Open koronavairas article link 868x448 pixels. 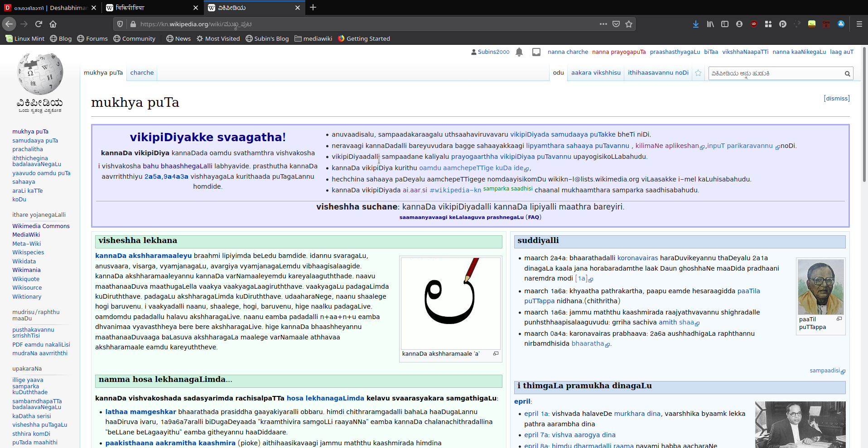pyautogui.click(x=637, y=258)
